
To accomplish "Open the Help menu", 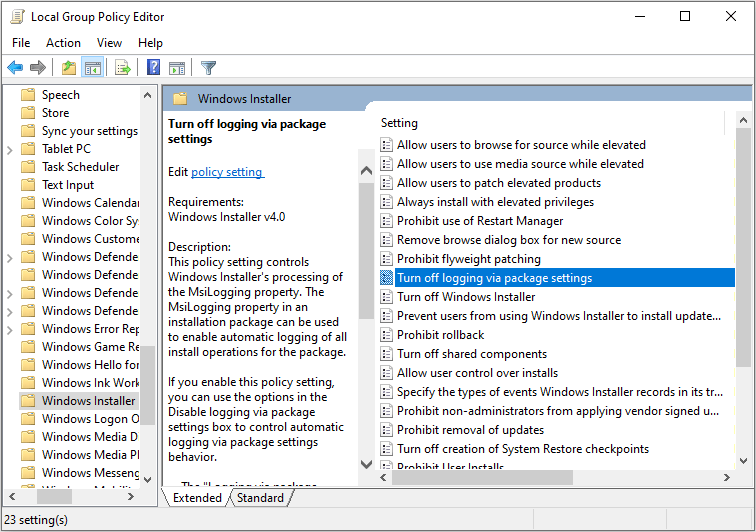I will point(150,42).
